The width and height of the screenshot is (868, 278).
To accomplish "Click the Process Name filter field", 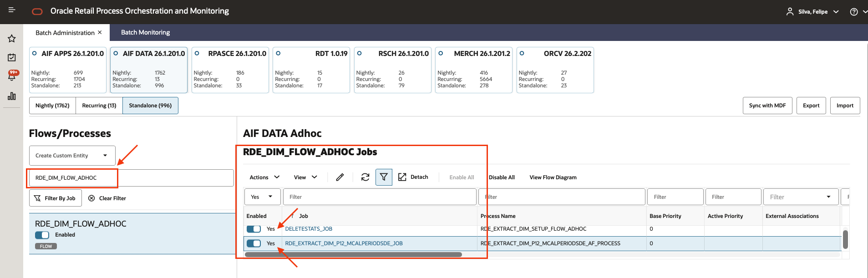I will coord(562,197).
